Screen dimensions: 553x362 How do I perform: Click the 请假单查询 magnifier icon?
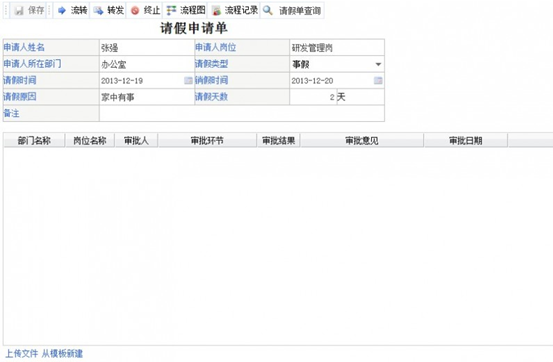coord(268,10)
